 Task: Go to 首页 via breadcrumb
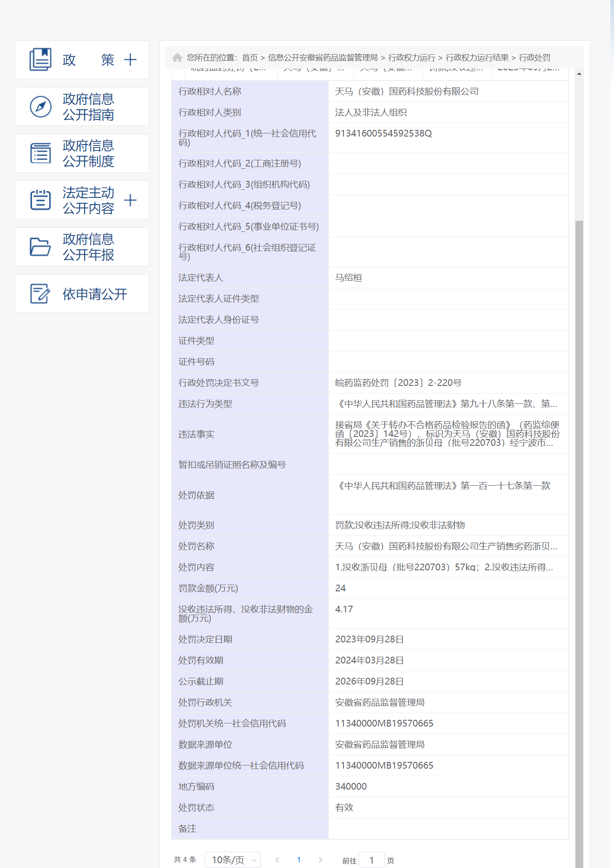(250, 58)
